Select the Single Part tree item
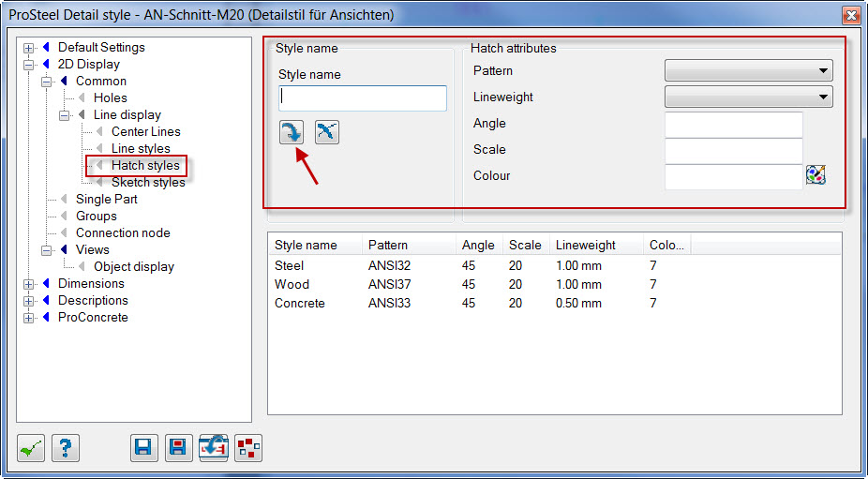This screenshot has height=479, width=868. point(107,199)
